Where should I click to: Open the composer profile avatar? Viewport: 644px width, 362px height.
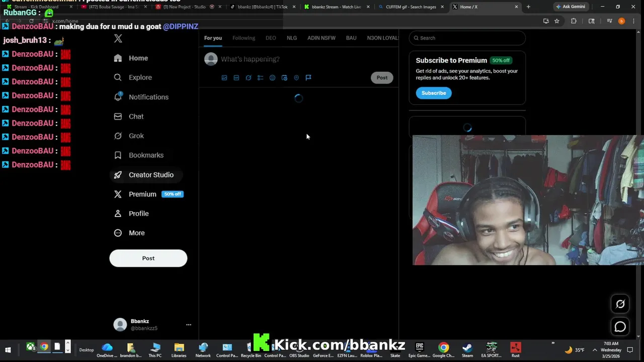211,59
